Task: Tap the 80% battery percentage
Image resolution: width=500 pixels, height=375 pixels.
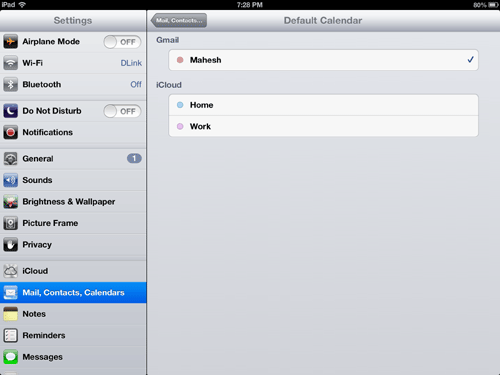Action: 480,5
